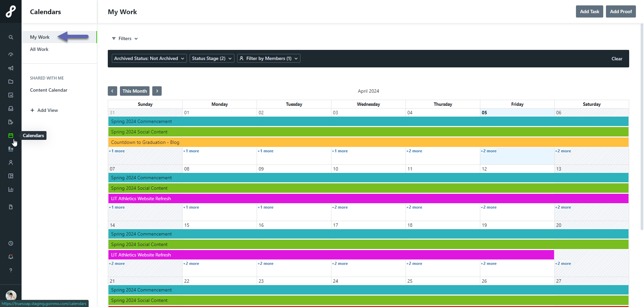Screen dimensions: 644x307
Task: Go to previous month with left arrow
Action: click(x=112, y=91)
